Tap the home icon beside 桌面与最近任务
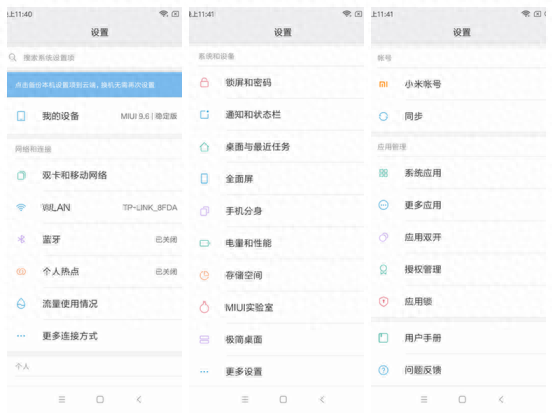Image resolution: width=553 pixels, height=420 pixels. 205,147
